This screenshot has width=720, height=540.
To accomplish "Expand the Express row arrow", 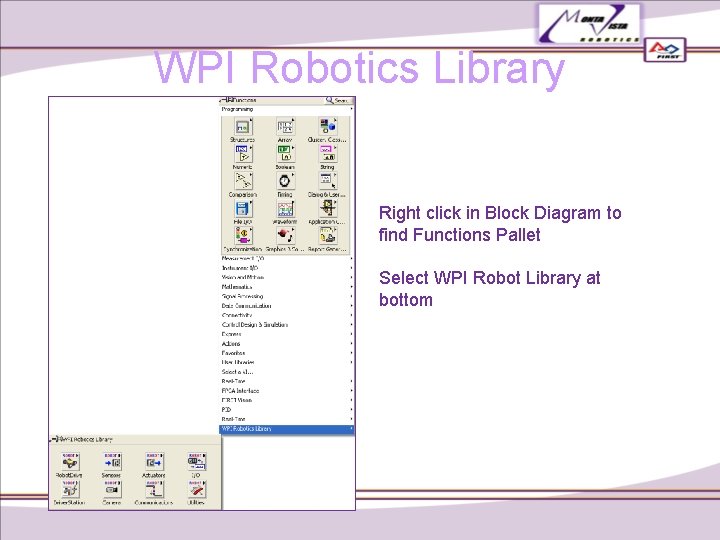I will (351, 334).
